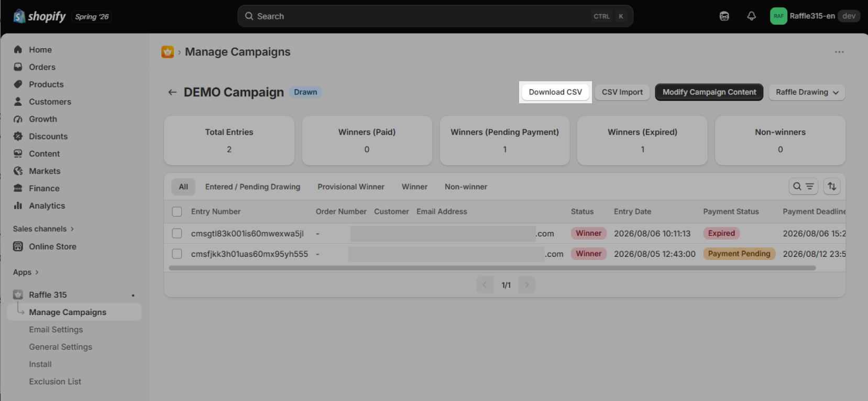This screenshot has height=401, width=868.
Task: Open the Analytics bar chart icon
Action: 18,205
